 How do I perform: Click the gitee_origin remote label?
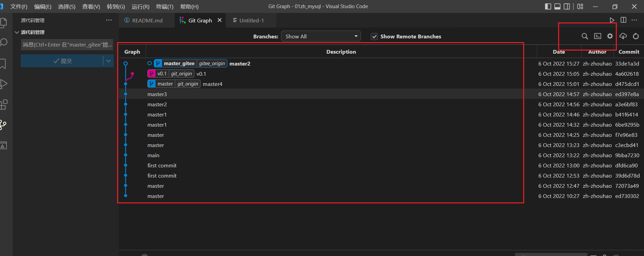tap(212, 63)
